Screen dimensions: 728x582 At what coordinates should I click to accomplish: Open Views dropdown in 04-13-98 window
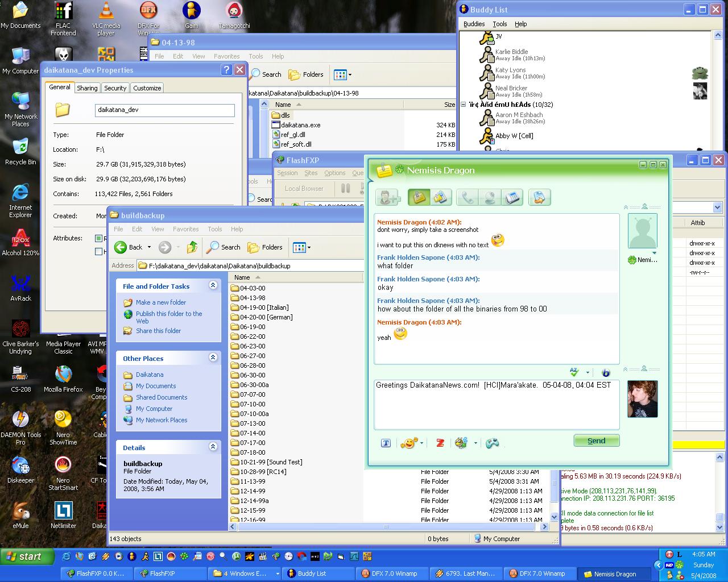click(350, 74)
